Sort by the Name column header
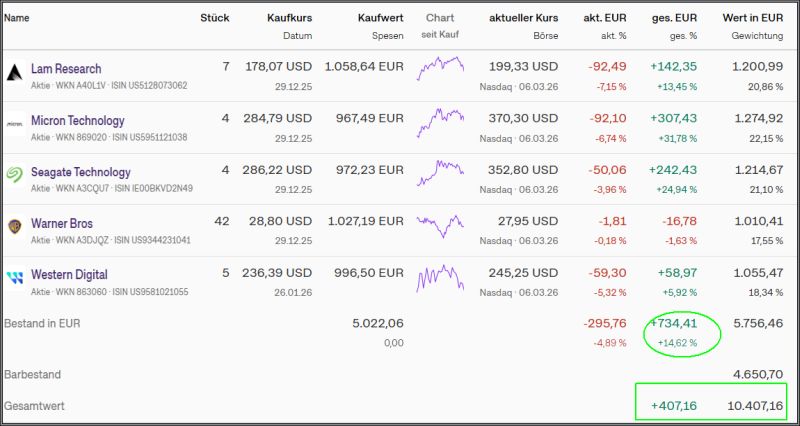This screenshot has height=426, width=800. (17, 18)
